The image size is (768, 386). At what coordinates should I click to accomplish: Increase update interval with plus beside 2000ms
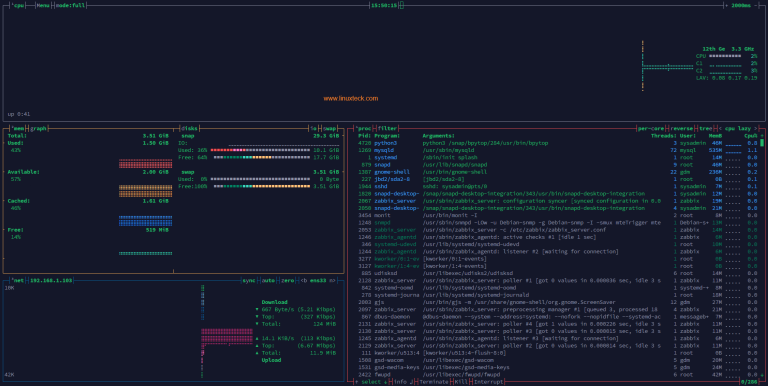click(x=727, y=5)
